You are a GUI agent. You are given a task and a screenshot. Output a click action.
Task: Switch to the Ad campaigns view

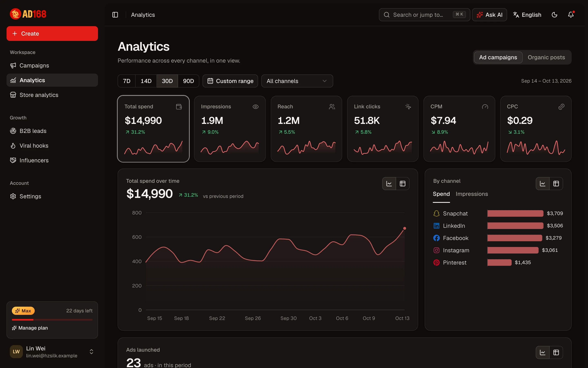498,57
